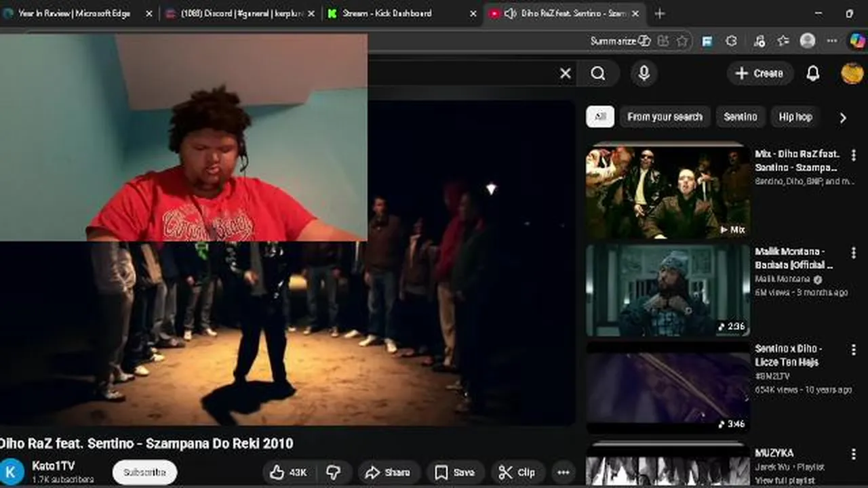Share the Diho RaZ video
The height and width of the screenshot is (488, 868).
389,472
